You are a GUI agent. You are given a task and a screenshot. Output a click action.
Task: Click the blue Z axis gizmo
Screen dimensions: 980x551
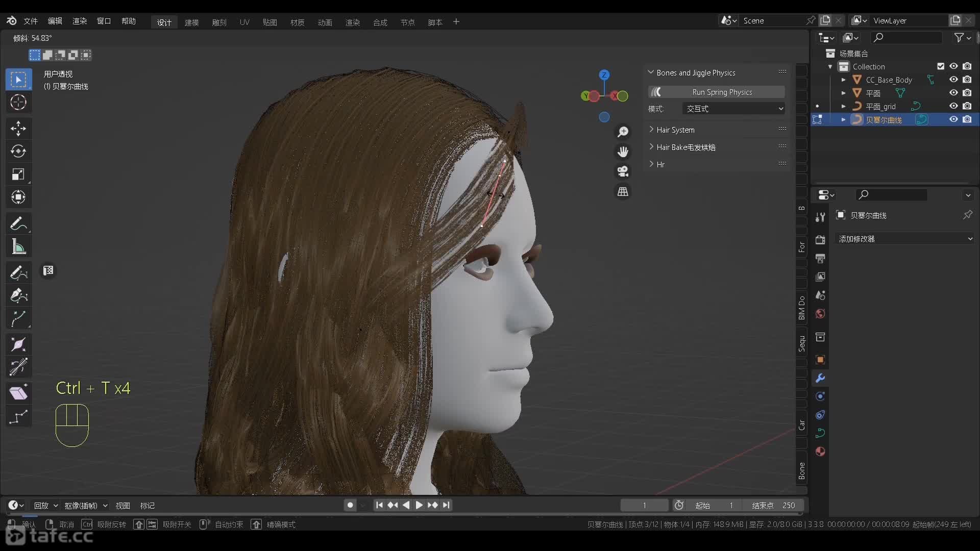[604, 74]
